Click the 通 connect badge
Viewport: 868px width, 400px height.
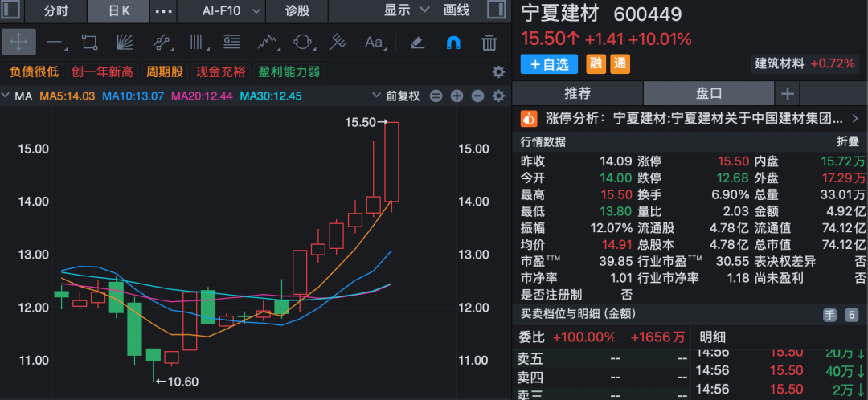tap(620, 64)
